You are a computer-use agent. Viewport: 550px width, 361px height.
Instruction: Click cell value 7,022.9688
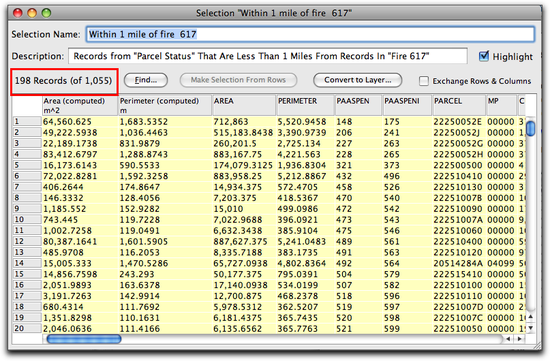(238, 220)
